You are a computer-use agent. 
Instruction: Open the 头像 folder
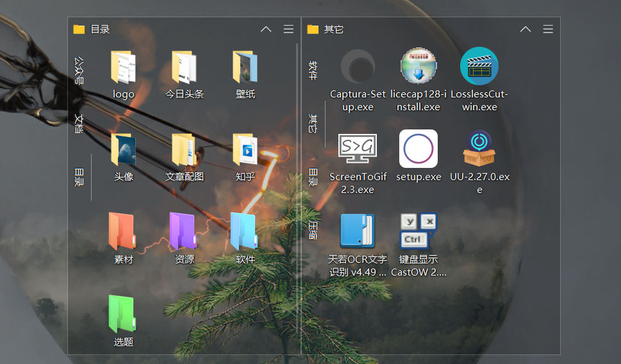pyautogui.click(x=123, y=150)
